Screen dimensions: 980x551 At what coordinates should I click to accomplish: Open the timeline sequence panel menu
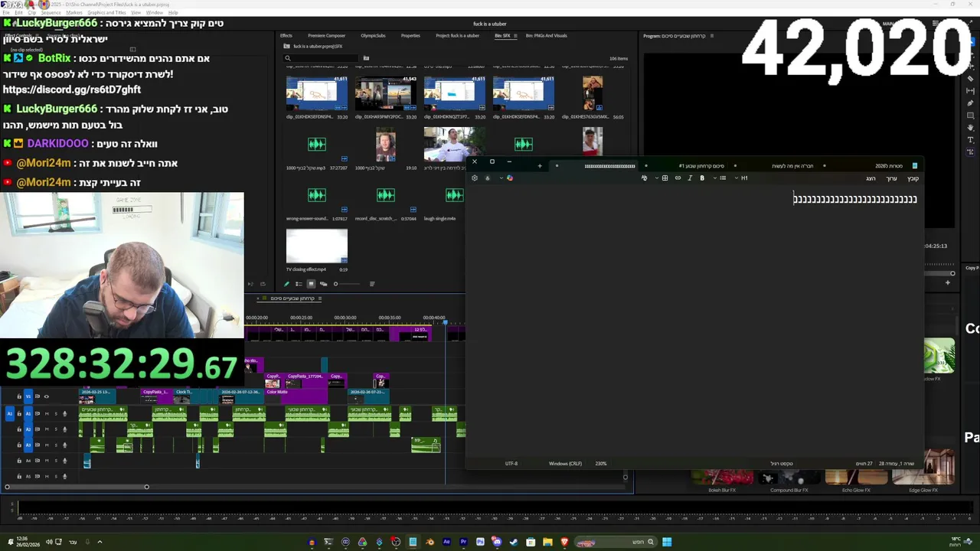[320, 298]
